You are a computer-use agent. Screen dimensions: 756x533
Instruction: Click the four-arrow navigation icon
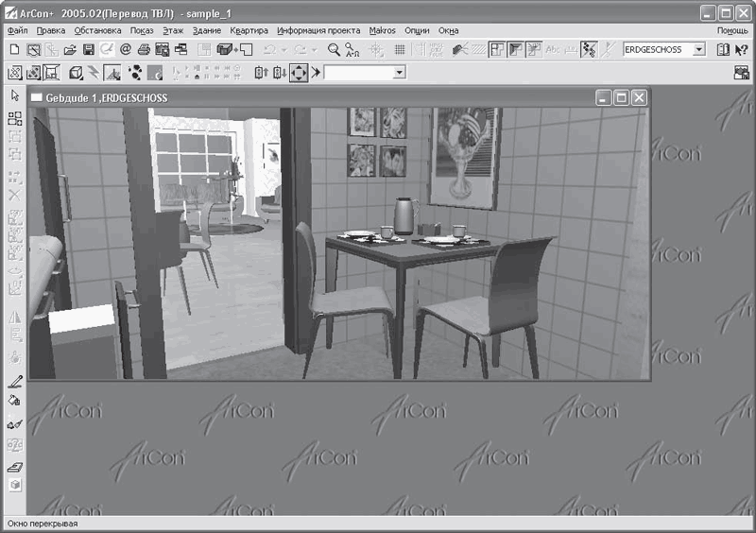(x=299, y=73)
